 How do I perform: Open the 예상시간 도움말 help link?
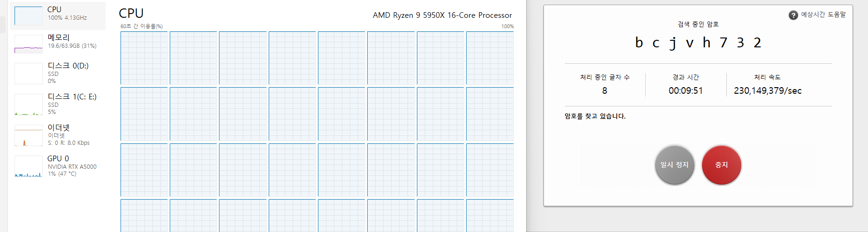[x=823, y=15]
